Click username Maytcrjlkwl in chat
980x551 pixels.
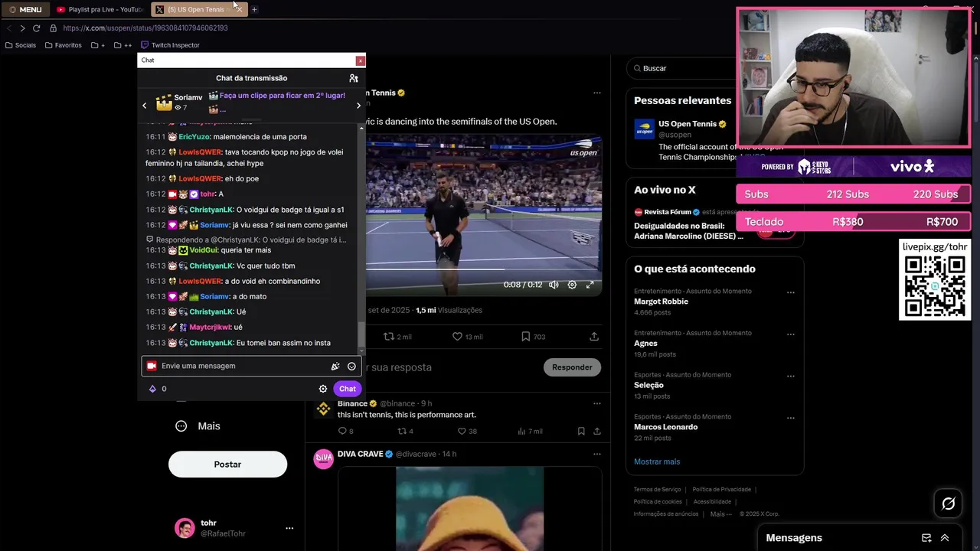210,328
